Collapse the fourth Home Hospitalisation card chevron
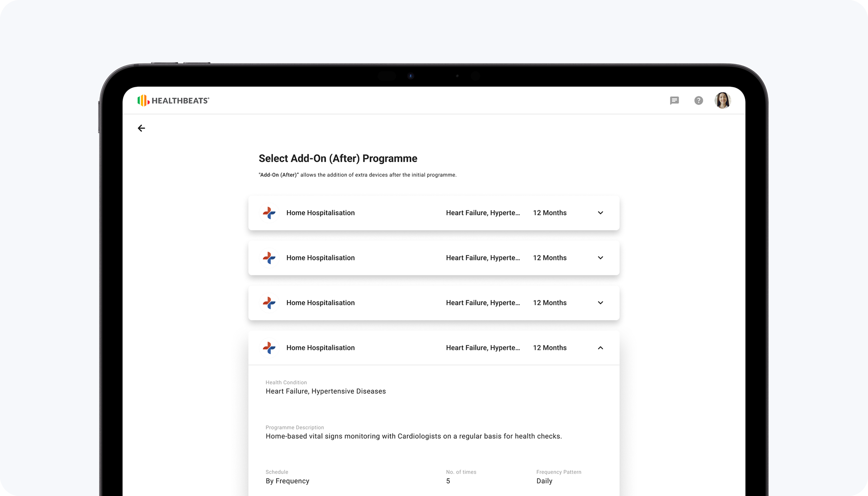Viewport: 868px width, 496px height. 600,348
